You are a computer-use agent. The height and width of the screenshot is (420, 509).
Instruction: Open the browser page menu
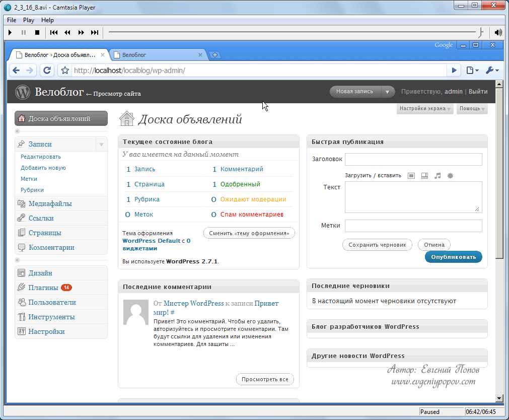[x=472, y=70]
